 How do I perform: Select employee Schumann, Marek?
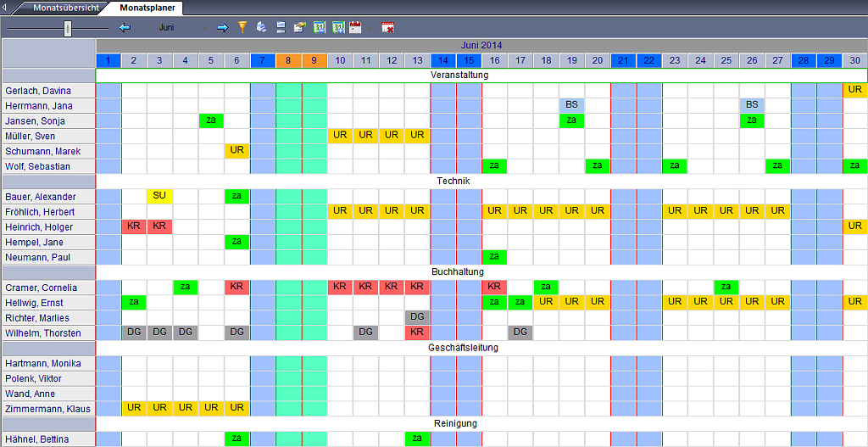pos(48,151)
